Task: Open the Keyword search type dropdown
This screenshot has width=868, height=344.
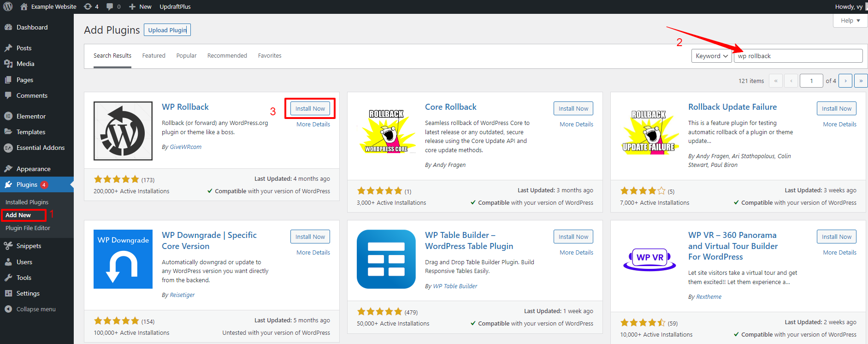Action: pos(711,56)
